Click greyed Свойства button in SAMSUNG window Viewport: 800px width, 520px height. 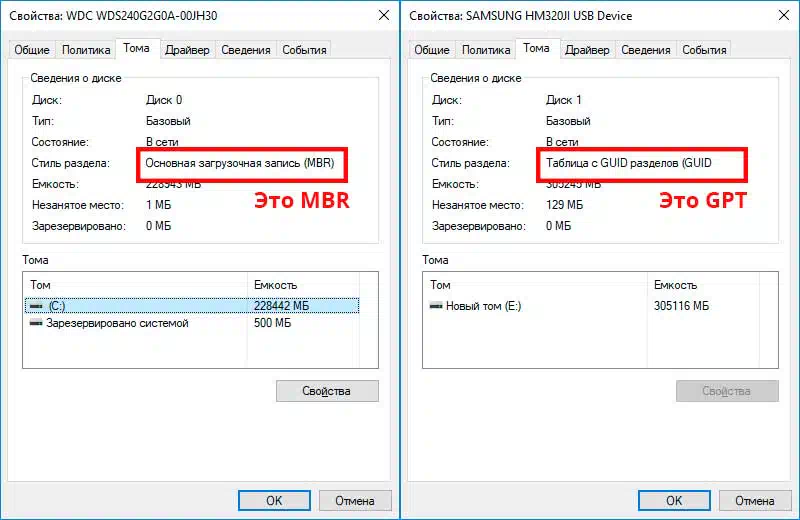click(727, 391)
